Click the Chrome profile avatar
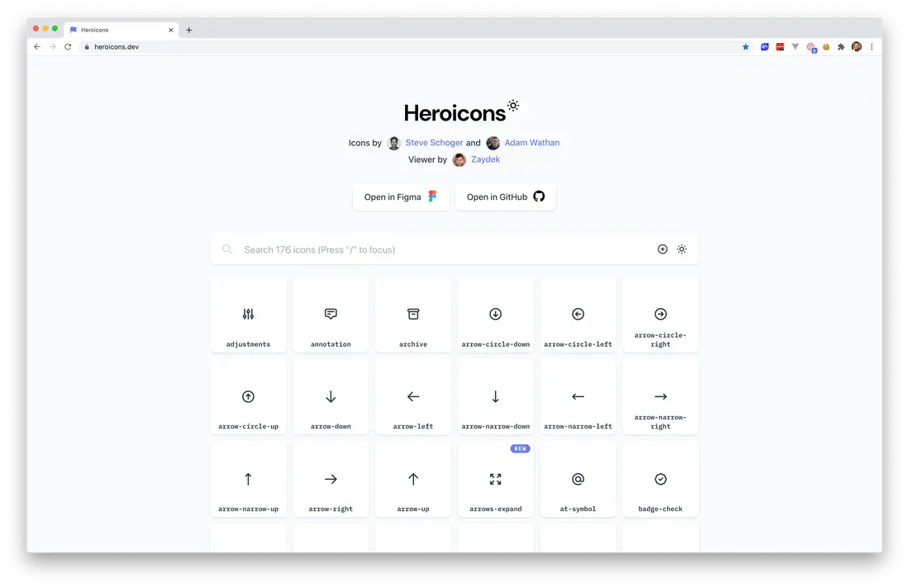909x588 pixels. point(856,47)
